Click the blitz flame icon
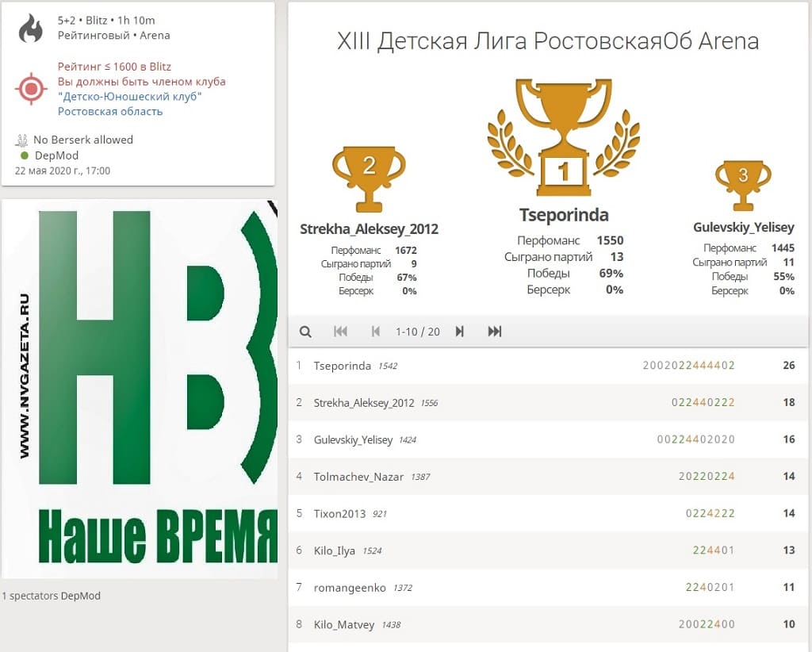The width and height of the screenshot is (812, 652). tap(32, 28)
